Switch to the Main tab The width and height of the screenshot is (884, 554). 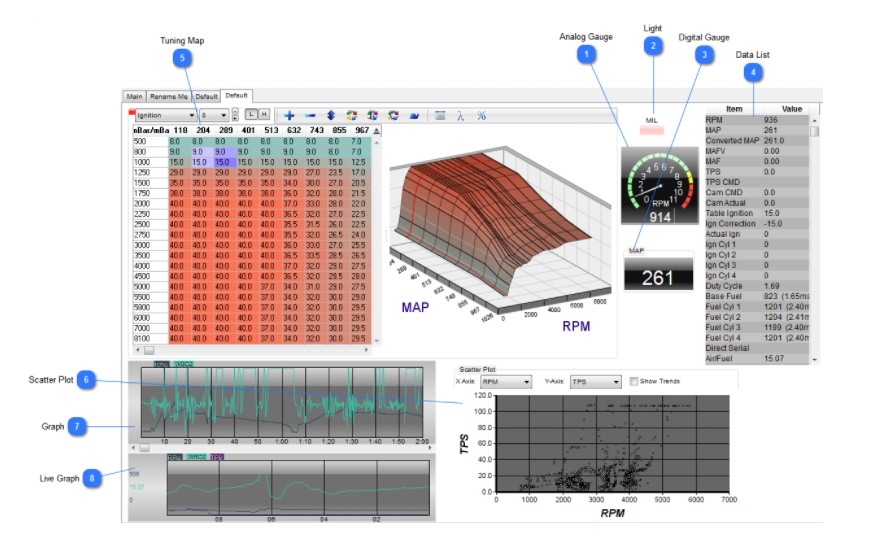[x=134, y=96]
